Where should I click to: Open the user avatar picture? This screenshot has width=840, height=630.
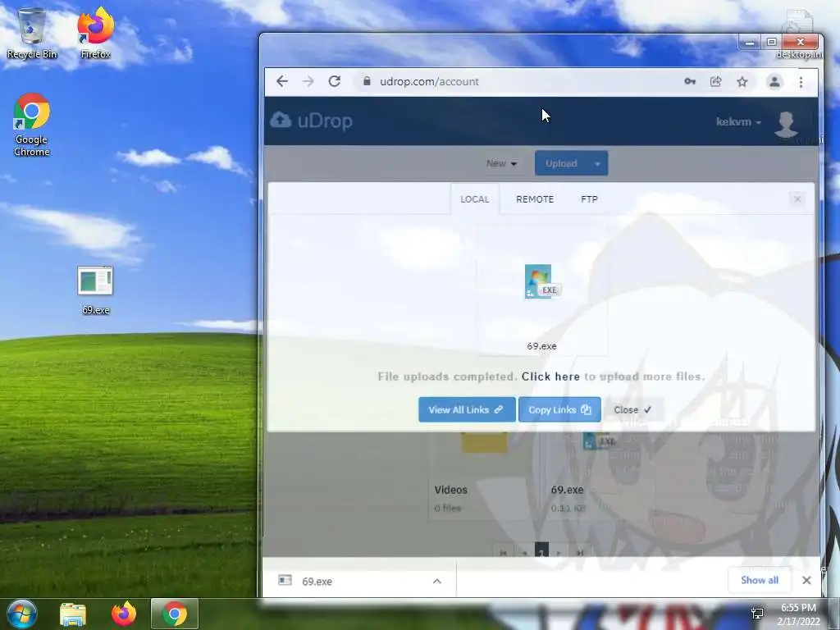pos(786,124)
